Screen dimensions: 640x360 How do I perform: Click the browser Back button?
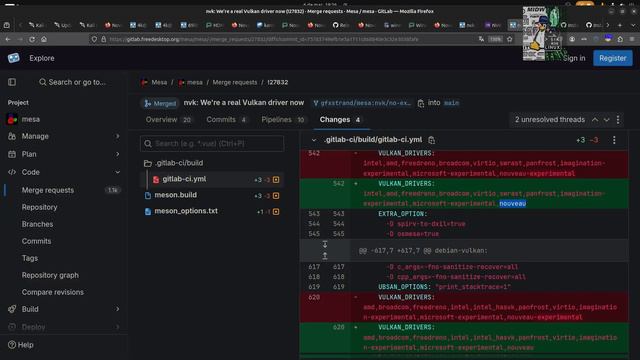(x=8, y=39)
